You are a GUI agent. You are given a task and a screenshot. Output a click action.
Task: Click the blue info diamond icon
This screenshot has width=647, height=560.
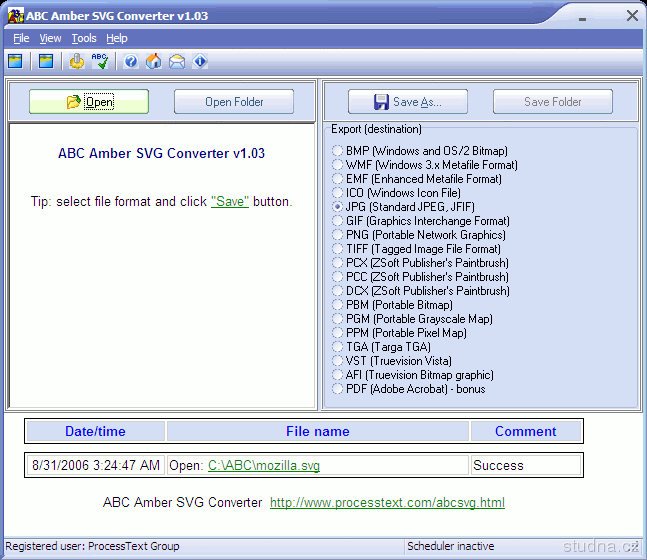200,61
